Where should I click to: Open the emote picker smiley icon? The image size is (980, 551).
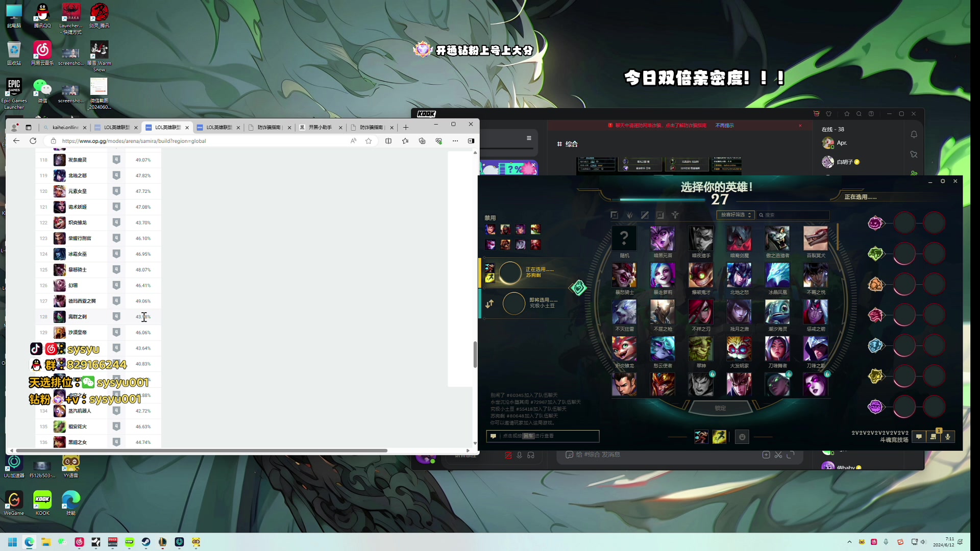click(x=742, y=437)
